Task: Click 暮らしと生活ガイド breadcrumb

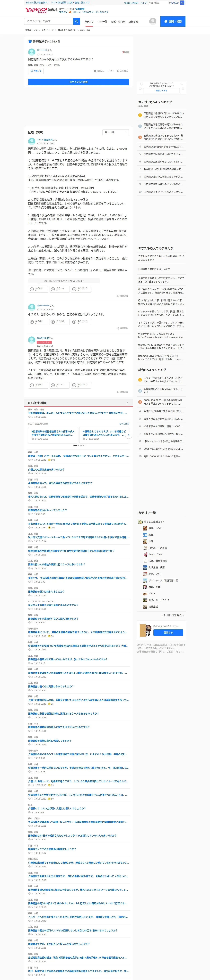Action: point(67,30)
